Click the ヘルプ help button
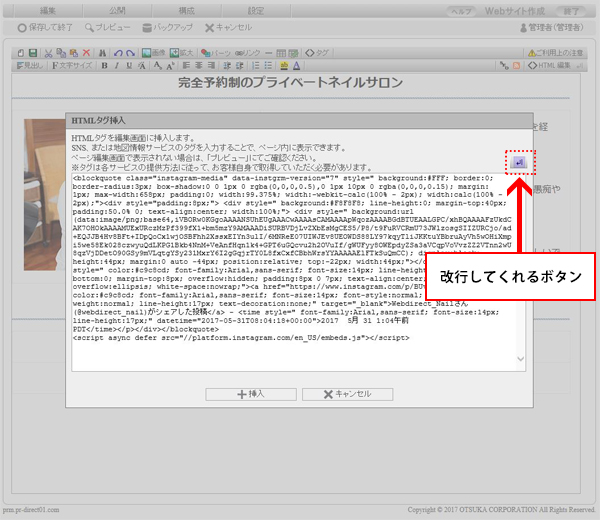Viewport: 600px width, 520px height. point(461,11)
